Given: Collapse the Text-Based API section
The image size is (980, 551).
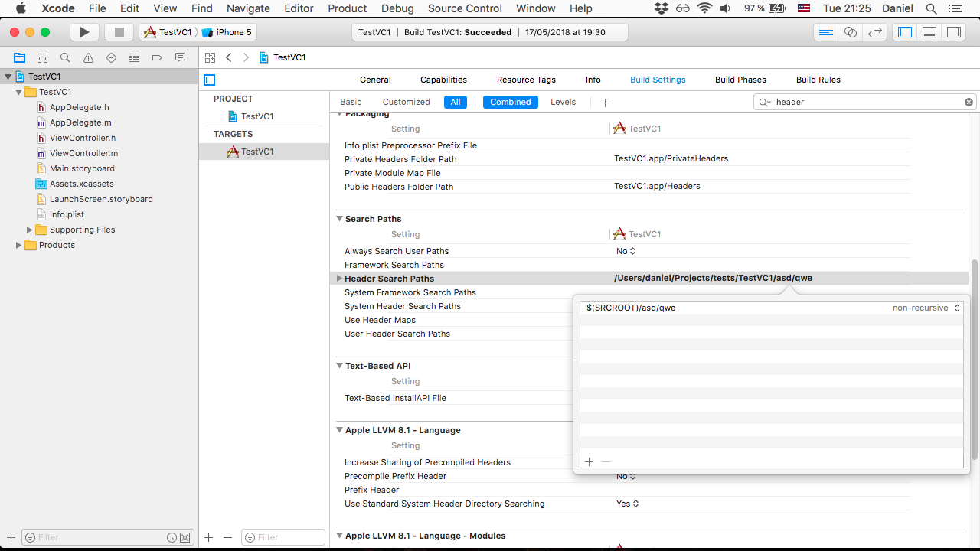Looking at the screenshot, I should pyautogui.click(x=339, y=366).
